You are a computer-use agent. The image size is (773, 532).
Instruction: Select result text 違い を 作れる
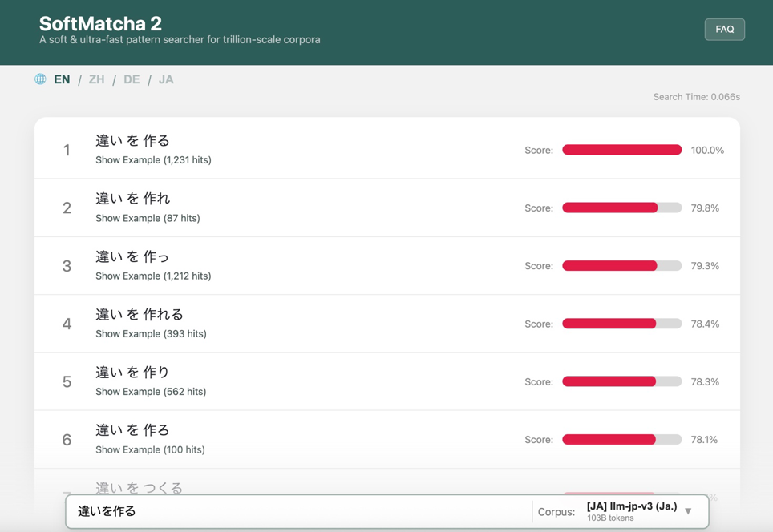(139, 314)
